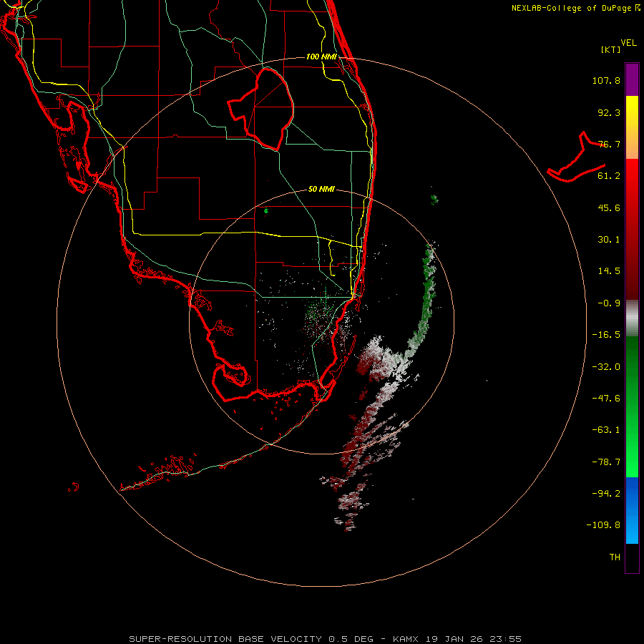Click the 100 NMI range ring label

click(x=321, y=57)
